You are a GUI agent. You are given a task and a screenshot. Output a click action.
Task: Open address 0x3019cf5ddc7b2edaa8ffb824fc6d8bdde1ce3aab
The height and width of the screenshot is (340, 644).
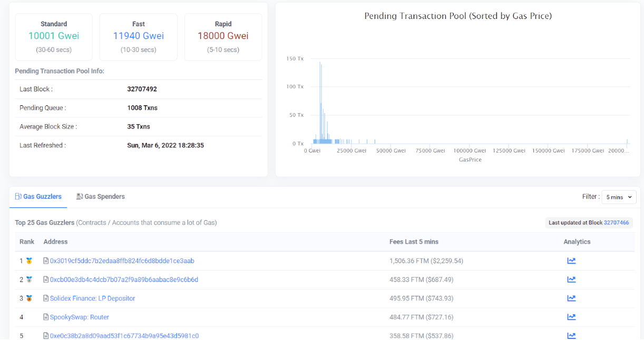pos(122,261)
